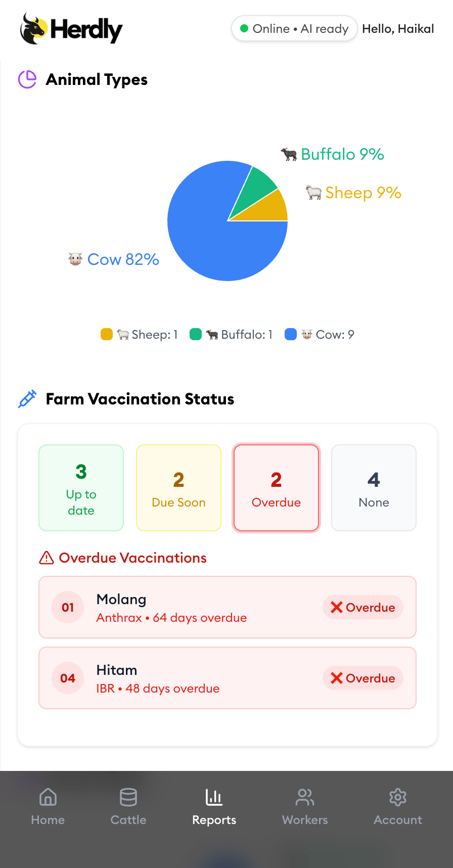Open Account gear icon

tap(398, 797)
